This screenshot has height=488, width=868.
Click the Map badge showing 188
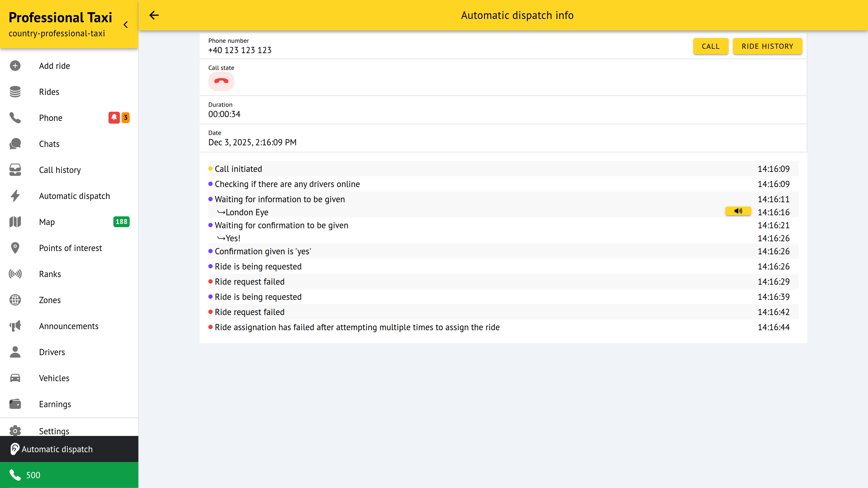(121, 221)
